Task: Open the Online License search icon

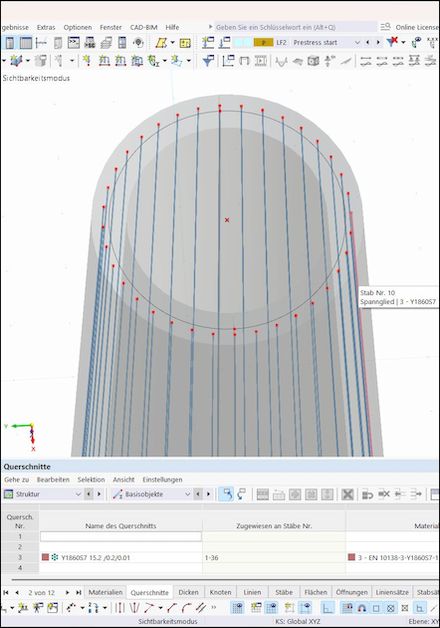Action: pos(385,27)
